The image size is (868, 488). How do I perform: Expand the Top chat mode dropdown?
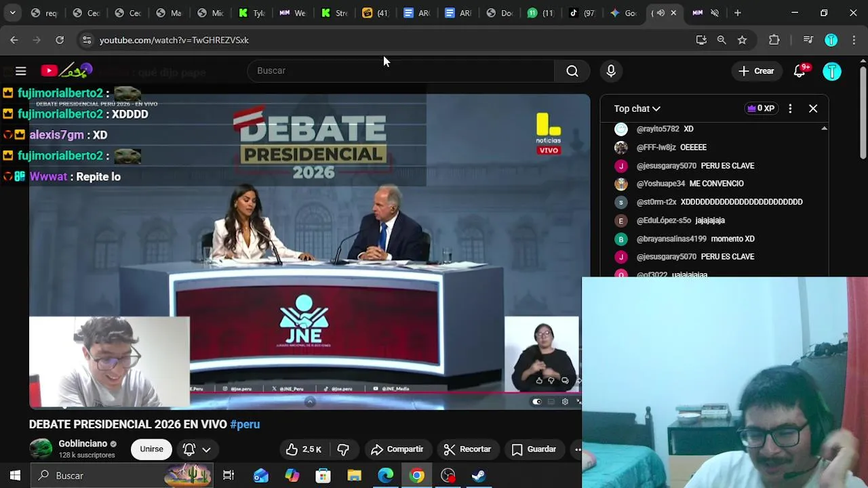click(x=637, y=108)
